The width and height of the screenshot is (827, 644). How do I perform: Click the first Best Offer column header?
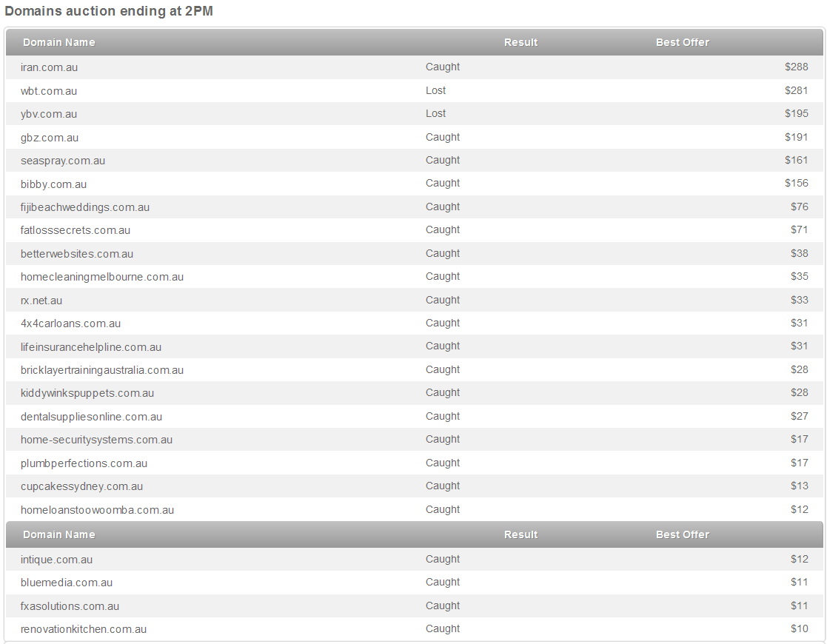[x=683, y=42]
